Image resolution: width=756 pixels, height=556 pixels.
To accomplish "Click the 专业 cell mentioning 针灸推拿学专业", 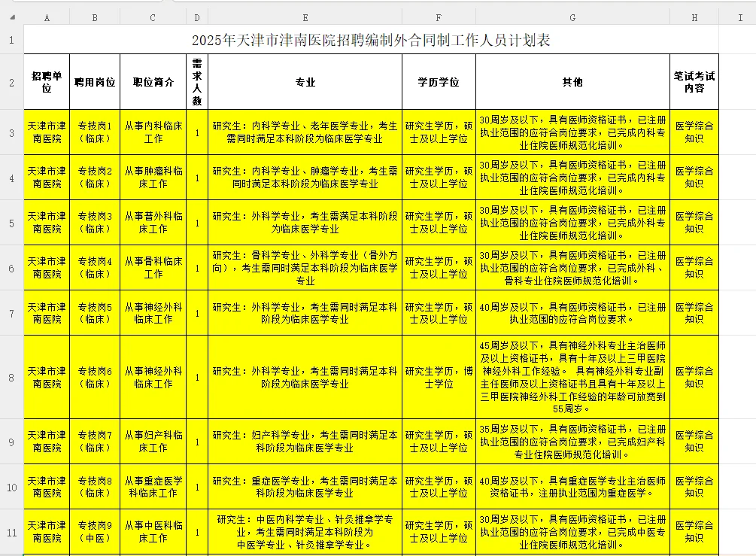I will 305,533.
